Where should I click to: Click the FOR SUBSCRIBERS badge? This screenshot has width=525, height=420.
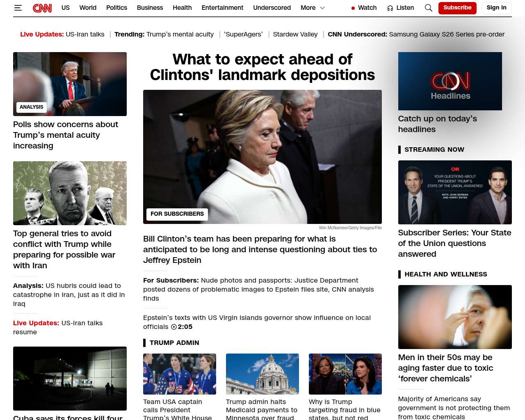[x=177, y=214]
